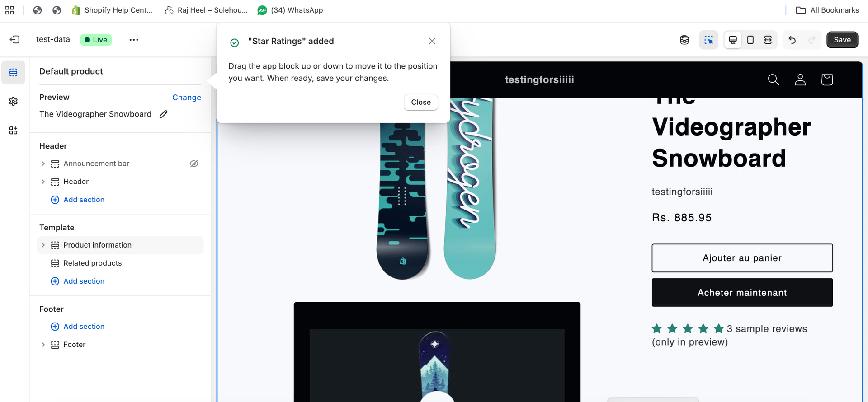Click the Save button

tap(842, 40)
